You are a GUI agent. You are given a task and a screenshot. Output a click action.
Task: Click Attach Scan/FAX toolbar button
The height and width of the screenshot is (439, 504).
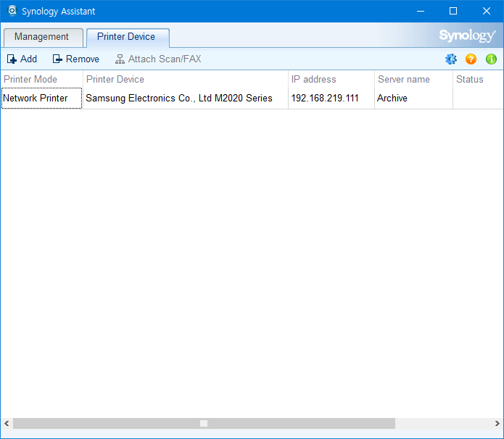point(157,59)
